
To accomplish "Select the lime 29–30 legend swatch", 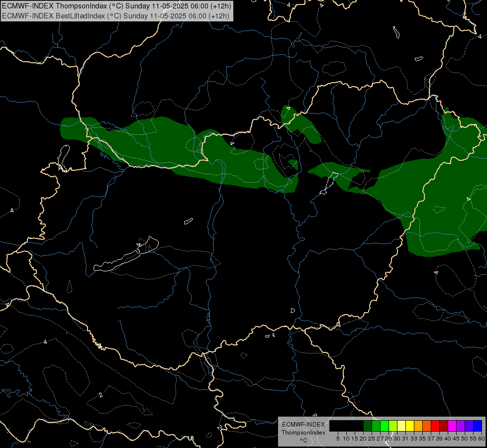I will coord(393,426).
